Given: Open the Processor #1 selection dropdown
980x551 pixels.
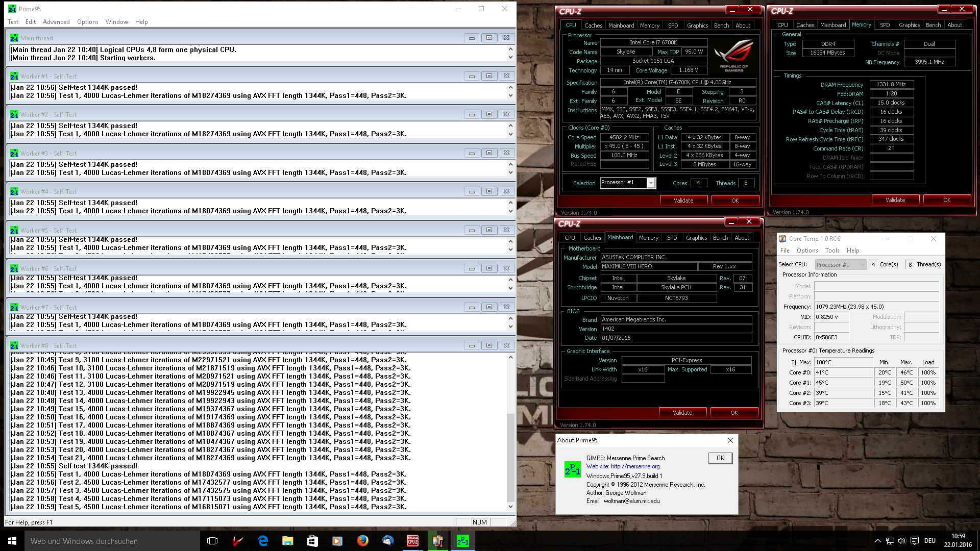Looking at the screenshot, I should (651, 183).
